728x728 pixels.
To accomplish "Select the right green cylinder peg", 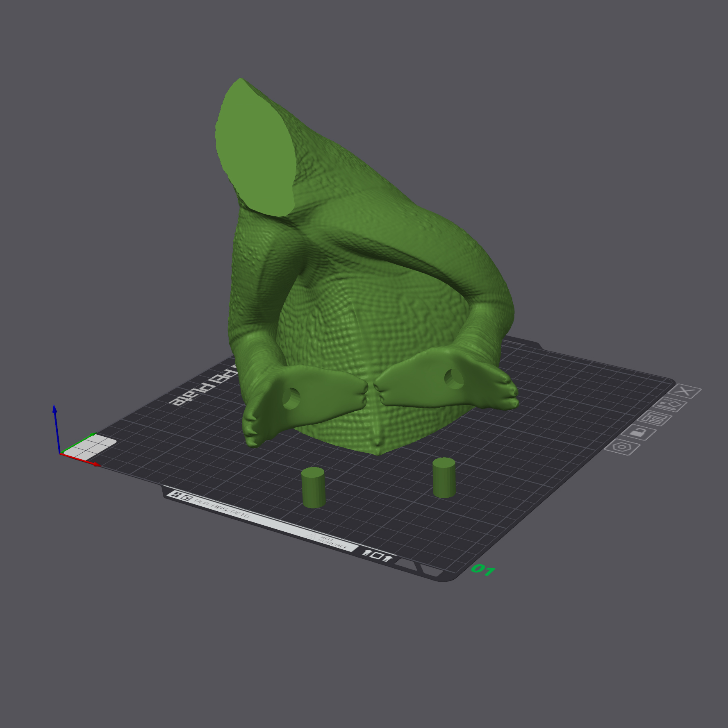I will point(444,478).
